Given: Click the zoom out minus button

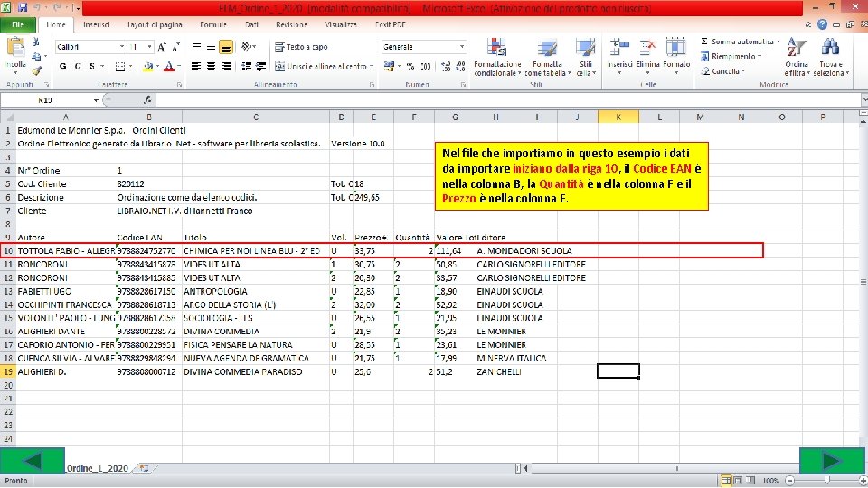Looking at the screenshot, I should [790, 480].
